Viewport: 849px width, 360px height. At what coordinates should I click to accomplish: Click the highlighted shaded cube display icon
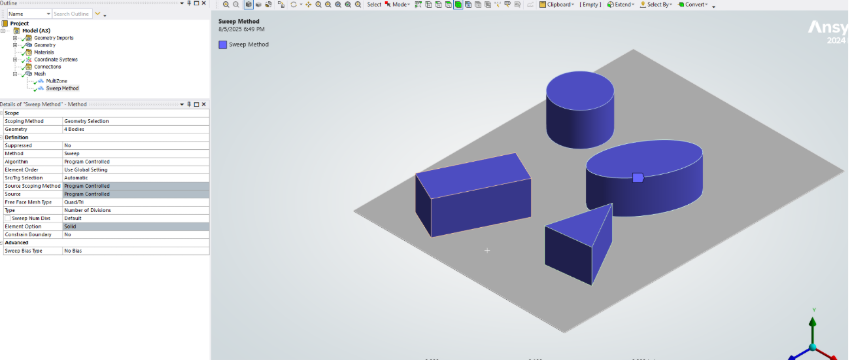(x=249, y=4)
